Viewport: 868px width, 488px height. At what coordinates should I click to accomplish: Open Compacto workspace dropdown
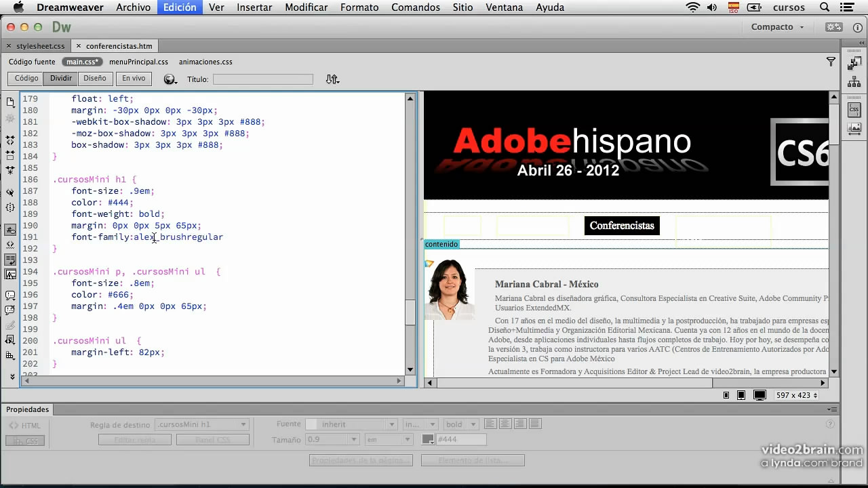click(777, 27)
